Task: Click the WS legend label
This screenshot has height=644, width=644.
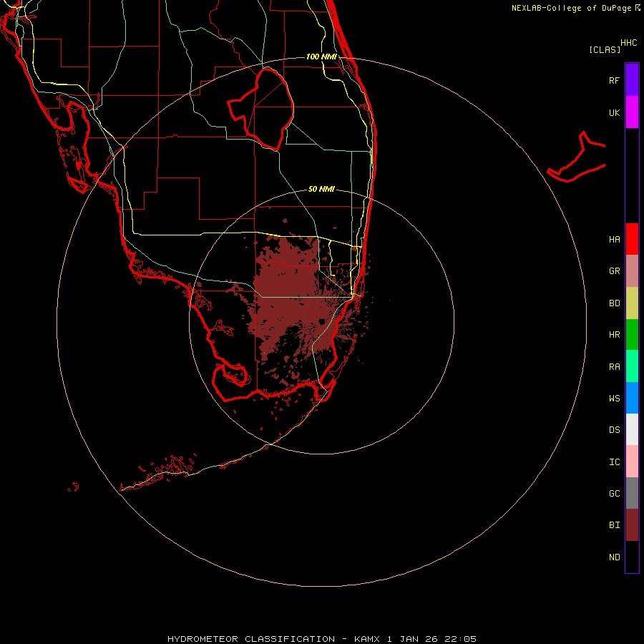Action: (x=614, y=398)
